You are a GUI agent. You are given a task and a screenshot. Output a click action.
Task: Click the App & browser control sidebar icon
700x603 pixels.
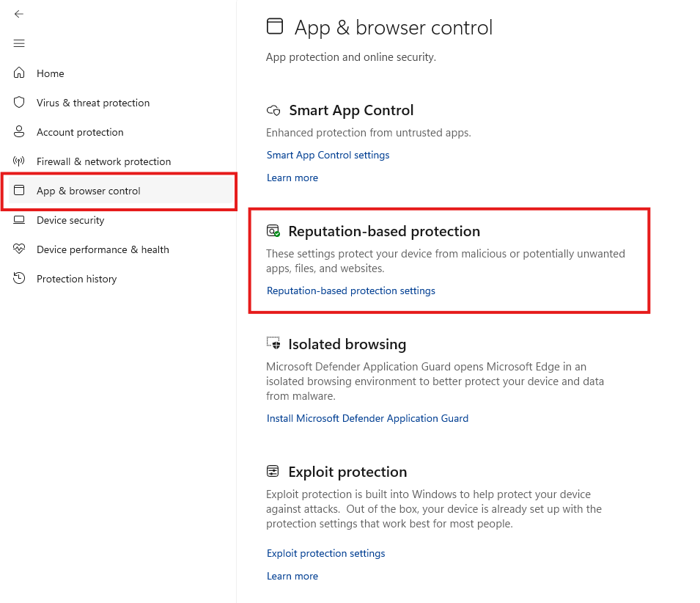click(20, 191)
